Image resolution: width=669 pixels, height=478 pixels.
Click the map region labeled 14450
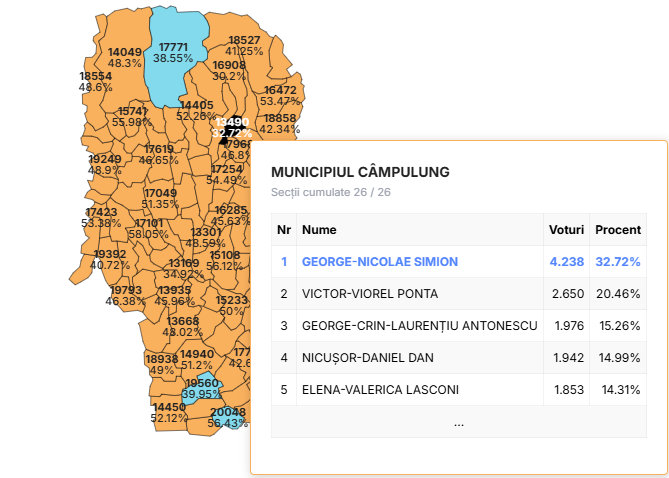tap(168, 412)
